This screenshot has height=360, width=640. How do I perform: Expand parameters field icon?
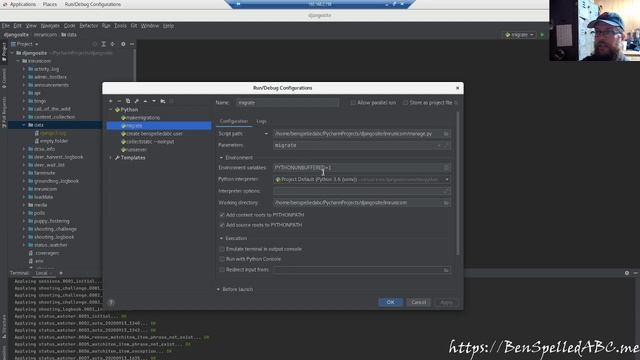[x=447, y=145]
